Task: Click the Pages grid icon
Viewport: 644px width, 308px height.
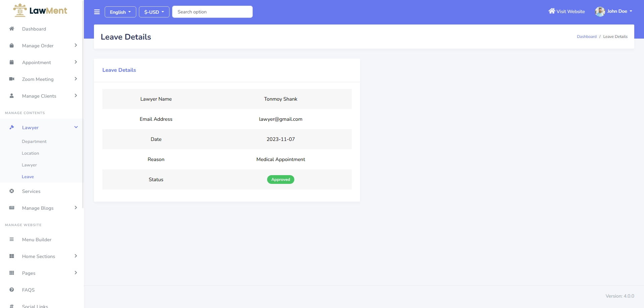Action: click(x=12, y=273)
